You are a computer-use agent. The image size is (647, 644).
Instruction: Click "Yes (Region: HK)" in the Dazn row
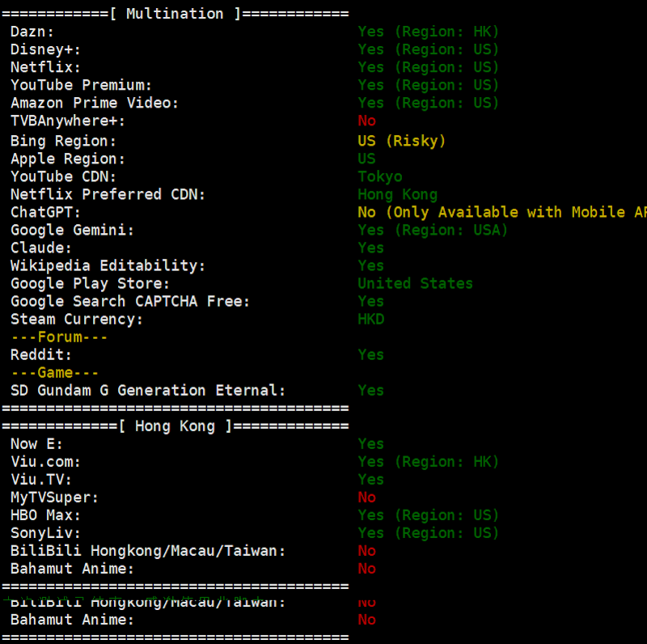click(429, 32)
